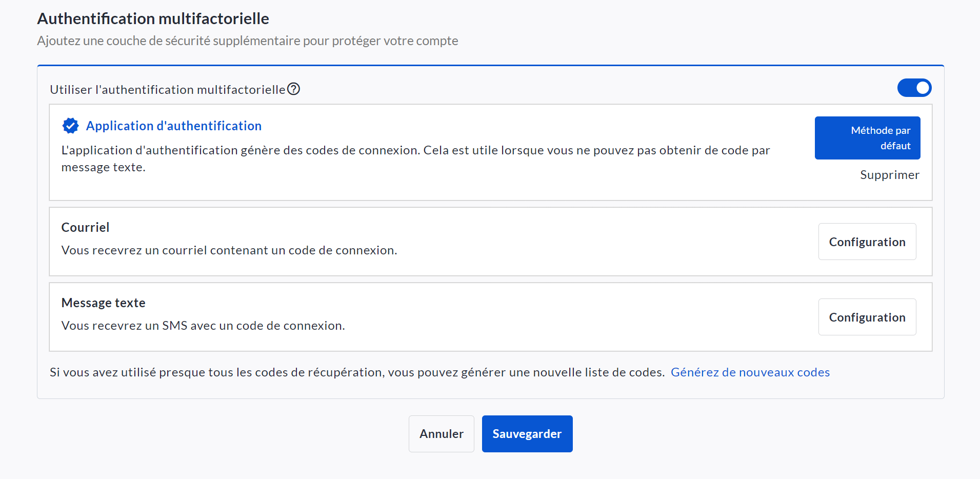Click the subtitle about adding extra security layer
Viewport: 980px width, 479px height.
tap(247, 41)
